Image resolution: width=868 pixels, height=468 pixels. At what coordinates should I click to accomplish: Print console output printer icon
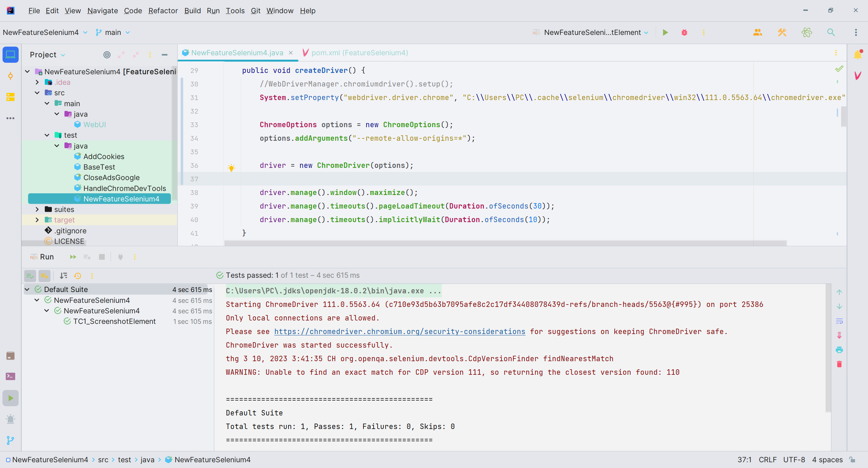point(839,350)
